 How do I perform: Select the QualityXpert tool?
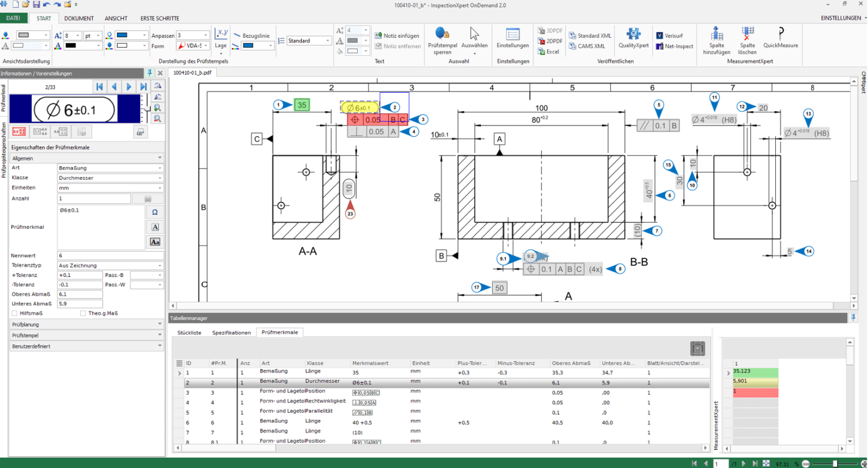633,41
